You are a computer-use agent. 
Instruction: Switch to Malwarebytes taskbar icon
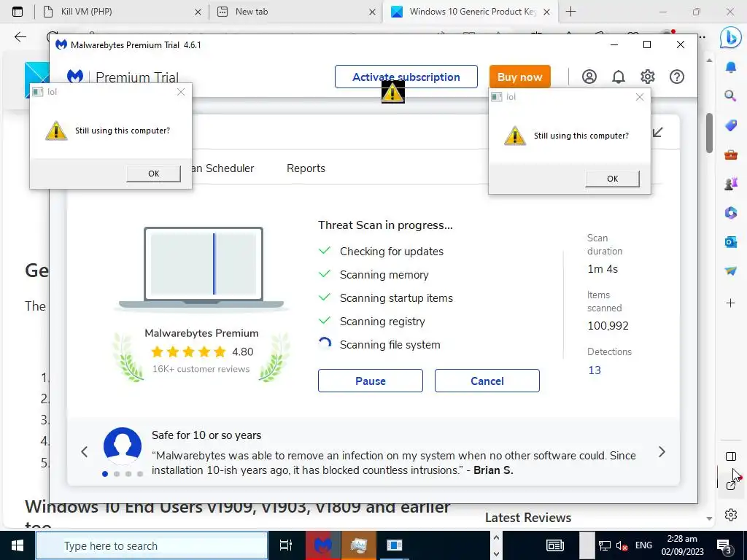click(322, 545)
